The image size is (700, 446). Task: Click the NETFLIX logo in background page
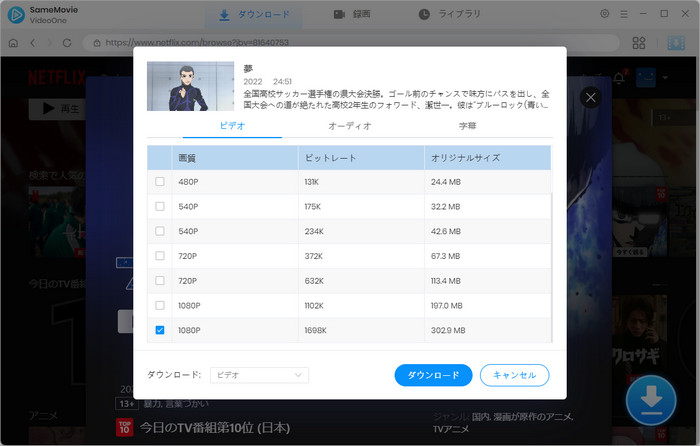pyautogui.click(x=57, y=78)
